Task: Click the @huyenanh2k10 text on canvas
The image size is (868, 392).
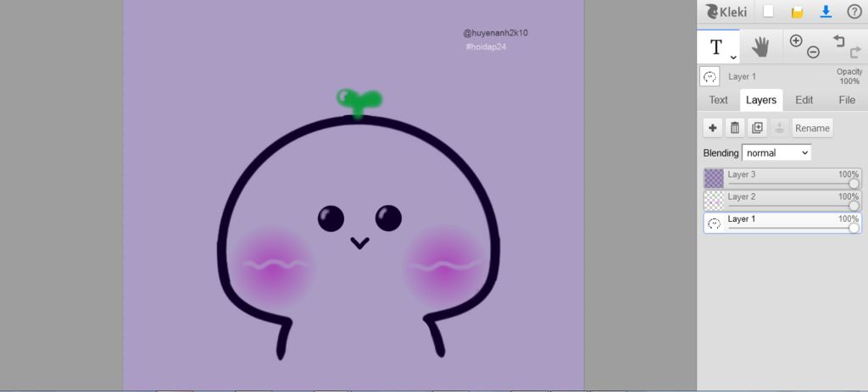Action: pos(495,33)
